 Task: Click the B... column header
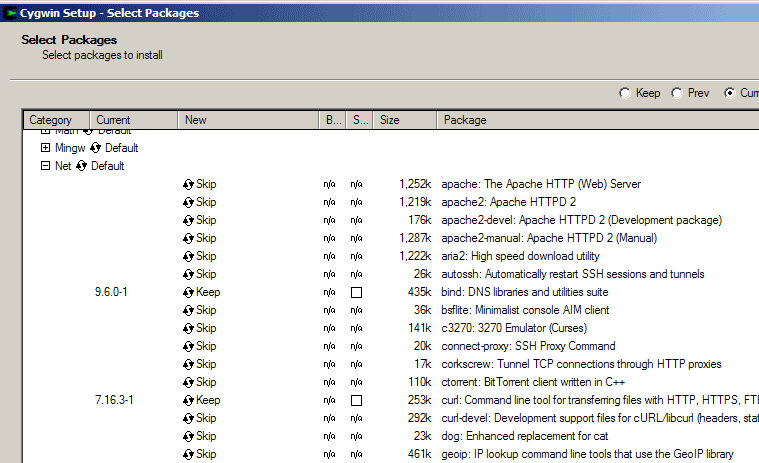click(x=333, y=120)
